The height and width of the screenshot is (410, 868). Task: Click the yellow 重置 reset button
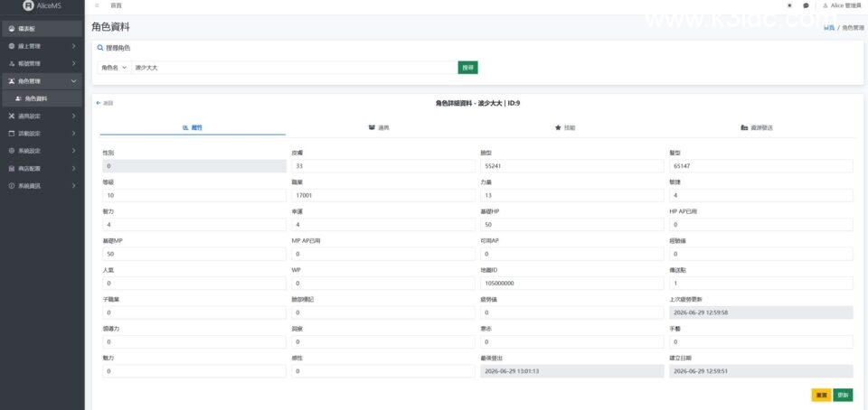coord(821,395)
